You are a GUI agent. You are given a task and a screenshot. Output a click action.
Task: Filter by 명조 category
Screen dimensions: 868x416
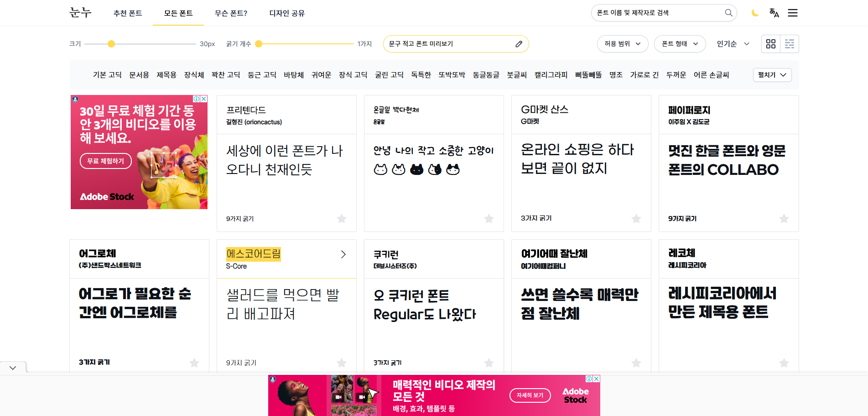click(x=616, y=75)
